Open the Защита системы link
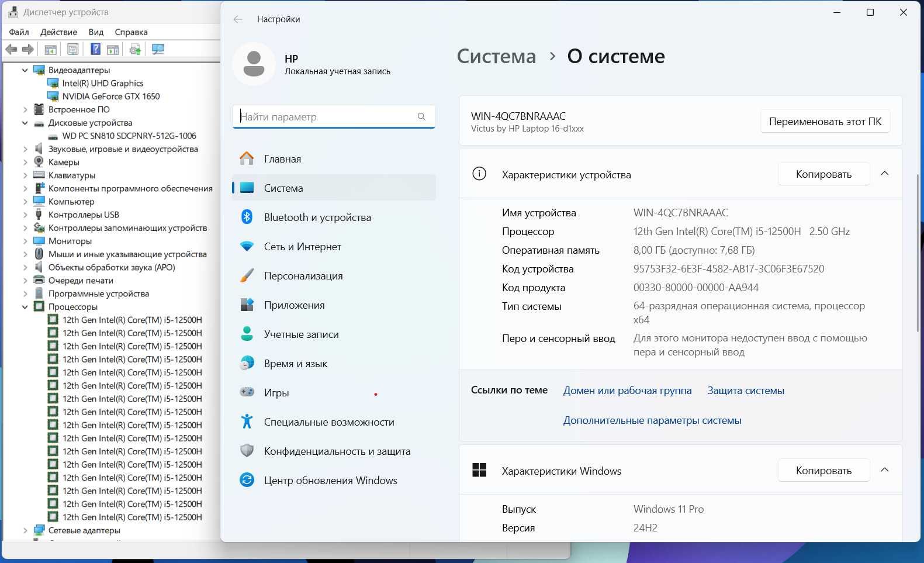 tap(746, 391)
